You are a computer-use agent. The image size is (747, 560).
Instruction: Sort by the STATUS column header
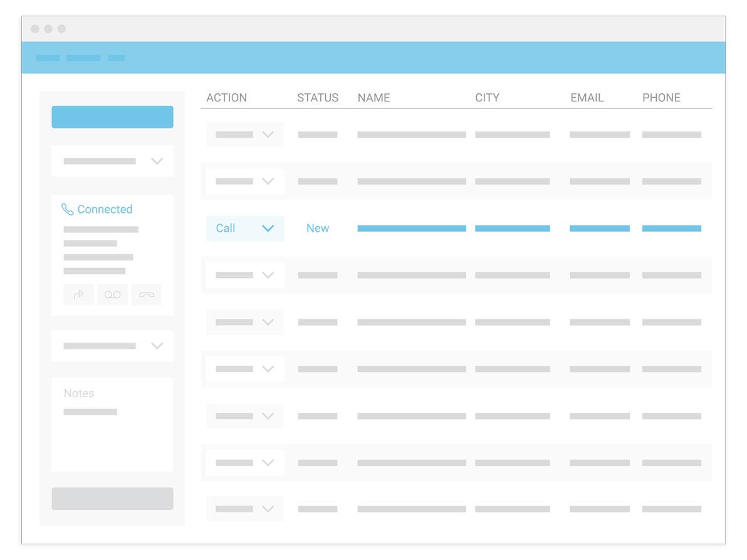tap(318, 98)
